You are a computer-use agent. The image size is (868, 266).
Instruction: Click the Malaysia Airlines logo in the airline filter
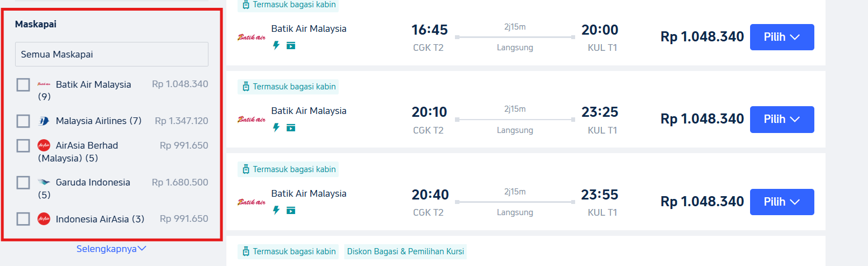click(x=44, y=121)
